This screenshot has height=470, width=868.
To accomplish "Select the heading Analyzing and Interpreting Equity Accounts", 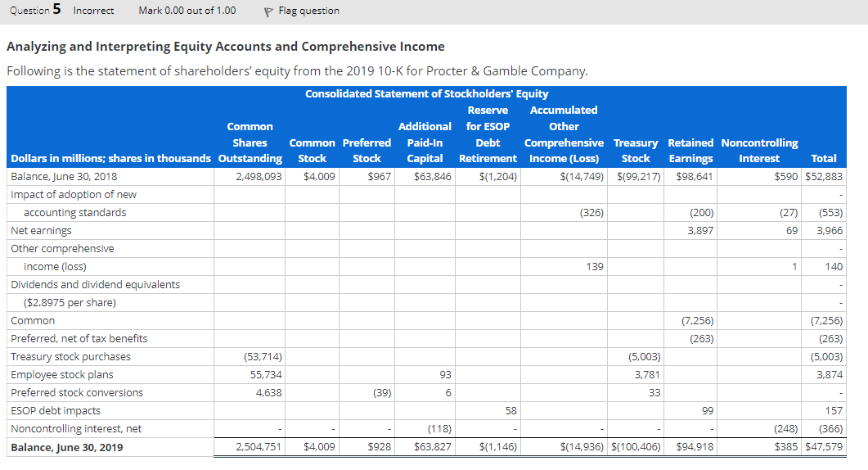I will tap(226, 46).
